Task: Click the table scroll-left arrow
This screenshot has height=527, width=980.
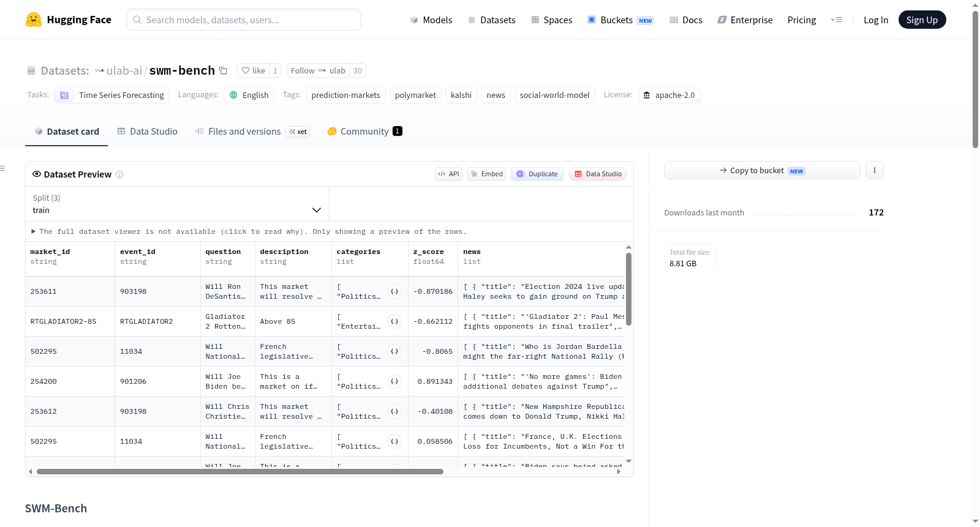Action: pos(31,472)
